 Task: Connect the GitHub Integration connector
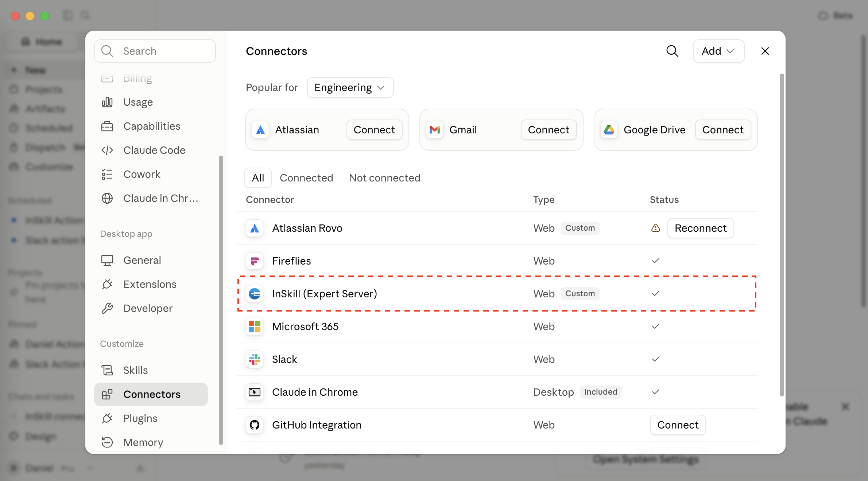click(678, 425)
